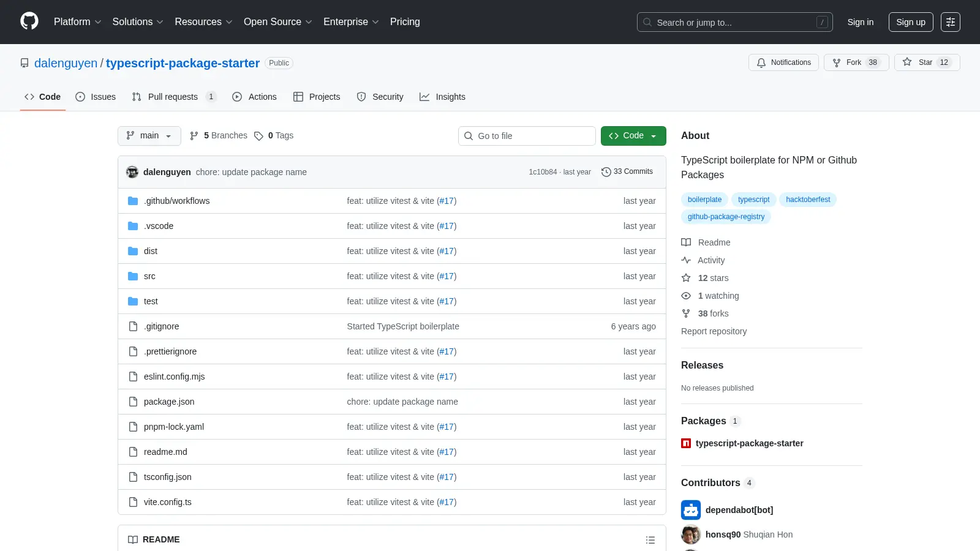Open the eslint.config.mjs file
Viewport: 980px width, 551px height.
[174, 377]
